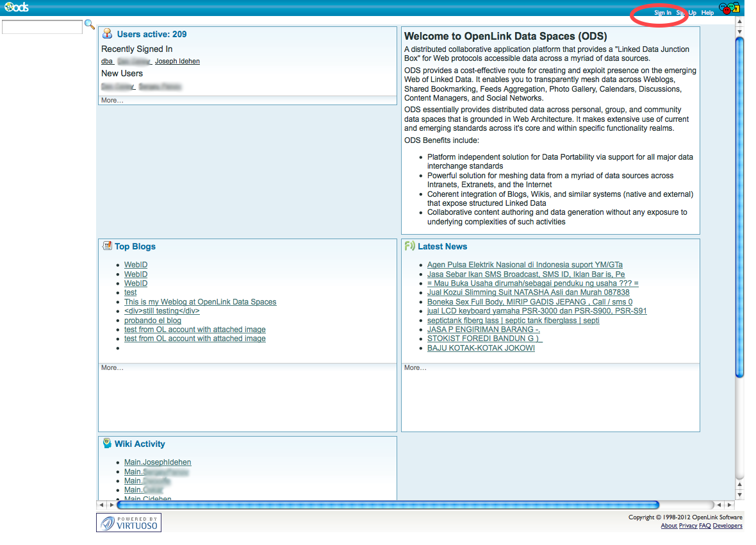Viewport: 756px width, 545px height.
Task: Click the Wiki Activity panel icon
Action: (107, 443)
